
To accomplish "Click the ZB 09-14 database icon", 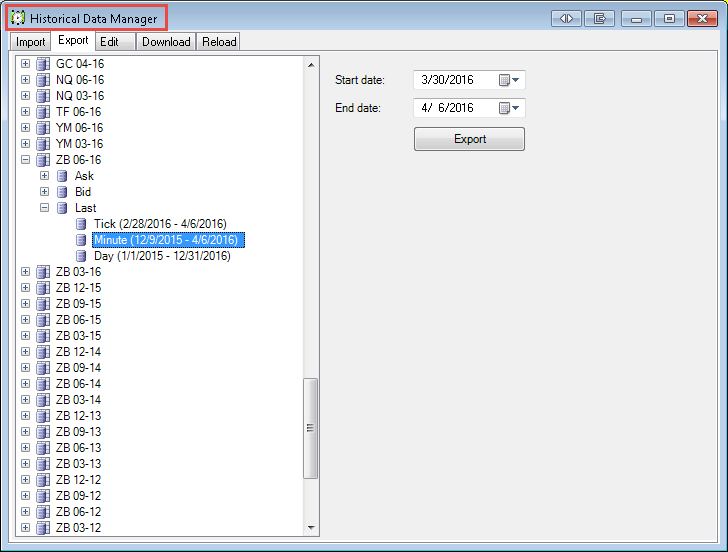I will pos(43,368).
